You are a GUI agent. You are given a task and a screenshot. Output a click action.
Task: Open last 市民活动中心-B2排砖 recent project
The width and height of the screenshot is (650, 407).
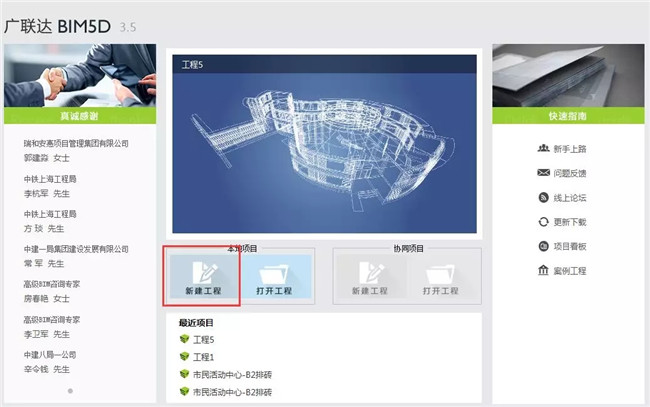(232, 392)
